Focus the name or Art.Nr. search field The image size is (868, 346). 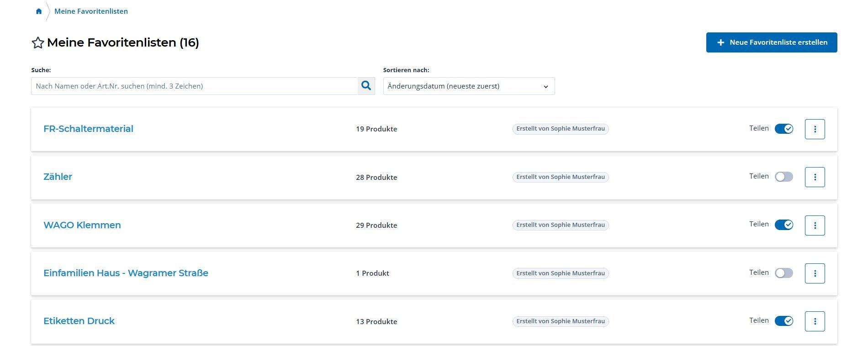click(194, 86)
